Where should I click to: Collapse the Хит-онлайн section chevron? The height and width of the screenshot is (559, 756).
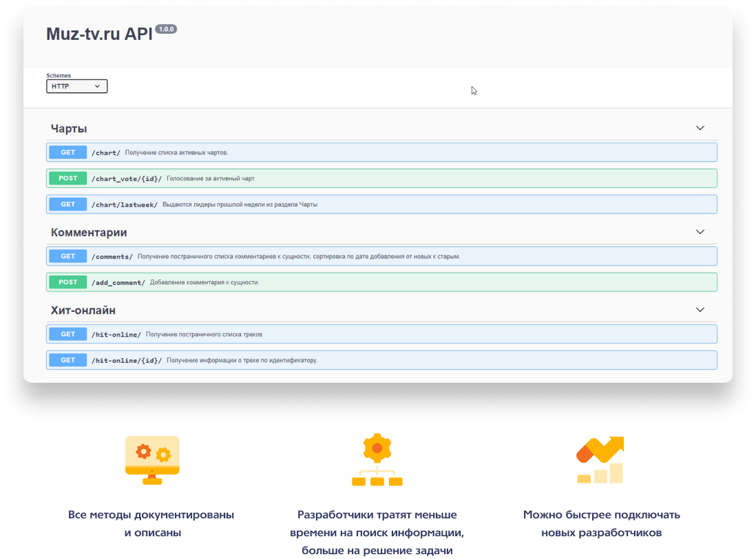pyautogui.click(x=700, y=310)
